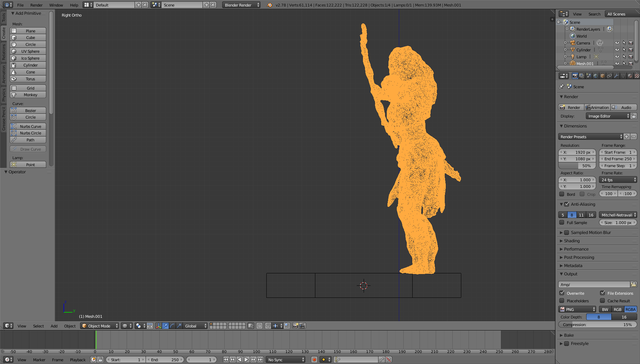Image resolution: width=640 pixels, height=364 pixels.
Task: Enable the Sampled Motion Blur checkbox
Action: pyautogui.click(x=567, y=233)
